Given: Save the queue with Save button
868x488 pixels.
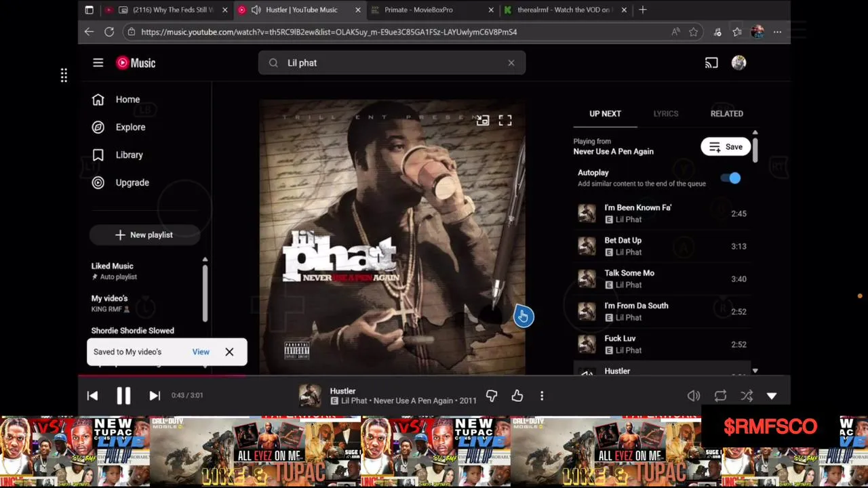Looking at the screenshot, I should click(726, 147).
